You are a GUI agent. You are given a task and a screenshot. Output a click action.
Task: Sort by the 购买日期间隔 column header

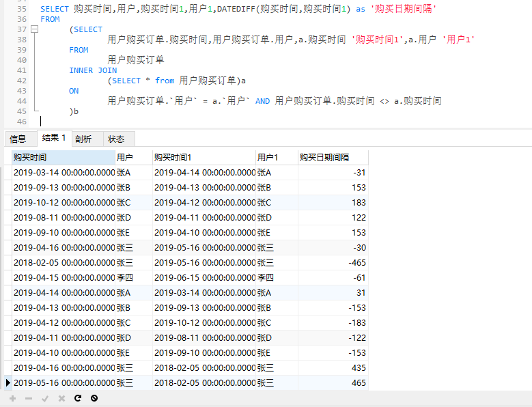(x=333, y=157)
